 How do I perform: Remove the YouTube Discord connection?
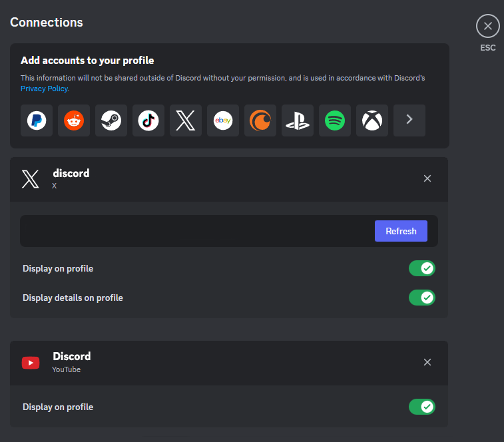[x=427, y=362]
